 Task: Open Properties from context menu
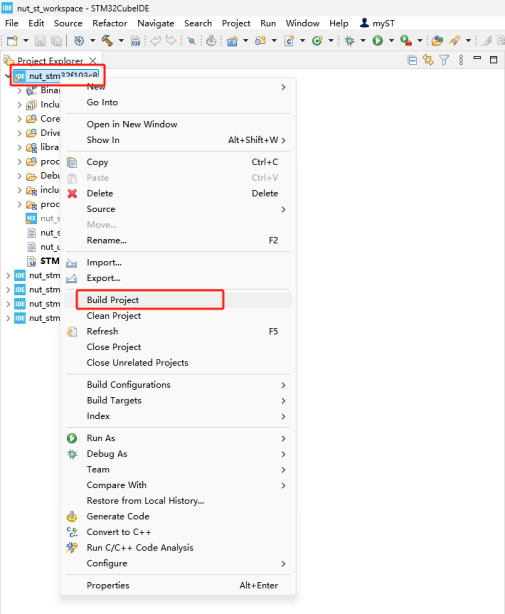click(178, 585)
